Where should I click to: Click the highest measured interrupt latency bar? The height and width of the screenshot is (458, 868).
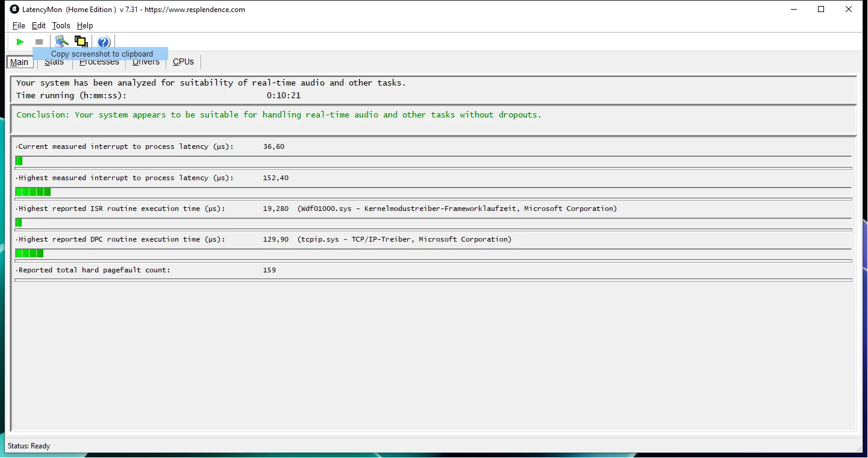[433, 192]
